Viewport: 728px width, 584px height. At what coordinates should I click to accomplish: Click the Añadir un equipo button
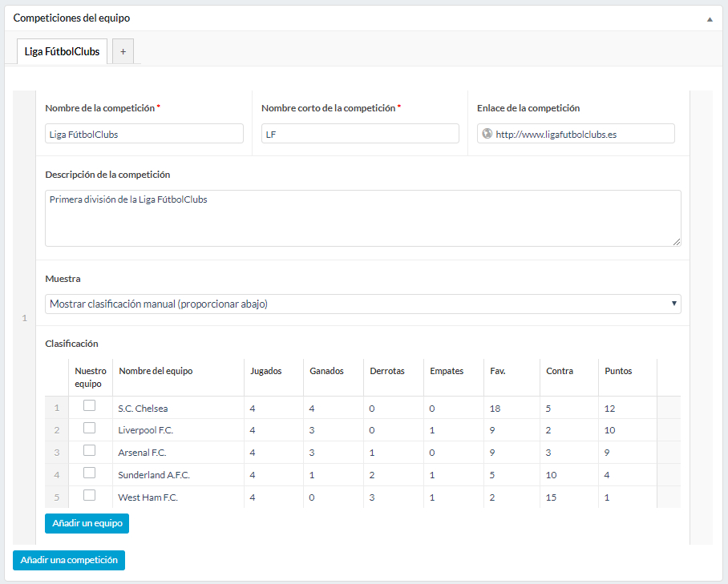click(87, 523)
